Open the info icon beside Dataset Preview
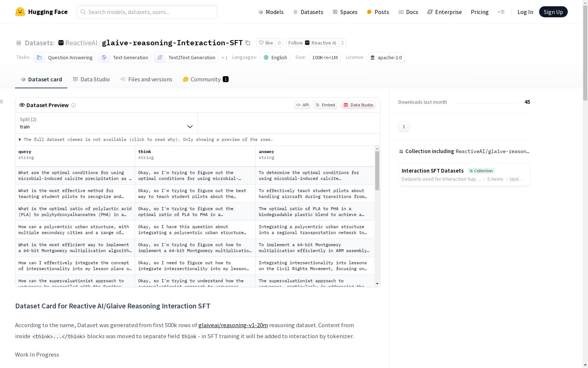 coord(73,105)
